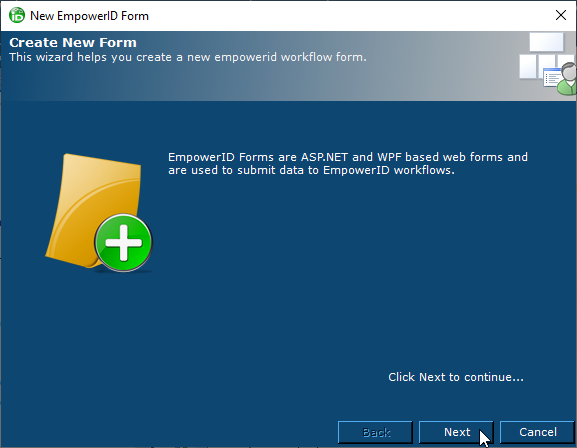This screenshot has height=448, width=577.
Task: Click the Next button to continue
Action: (456, 432)
